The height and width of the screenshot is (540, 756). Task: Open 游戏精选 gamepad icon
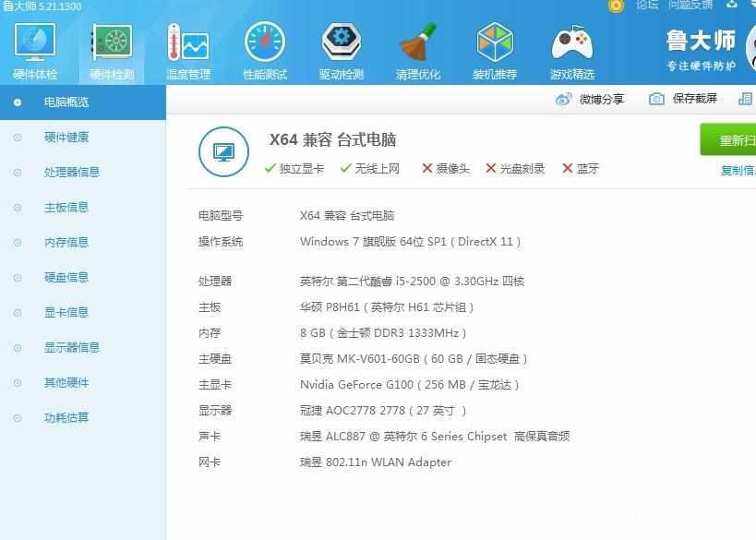coord(571,42)
